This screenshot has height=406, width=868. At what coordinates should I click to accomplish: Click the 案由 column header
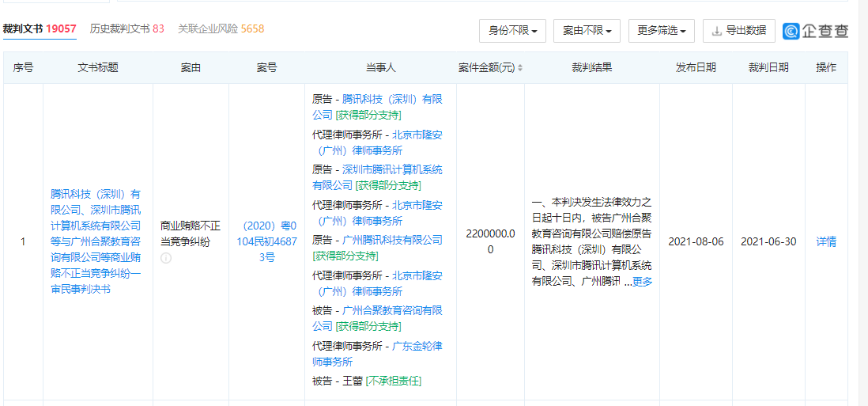(x=191, y=67)
